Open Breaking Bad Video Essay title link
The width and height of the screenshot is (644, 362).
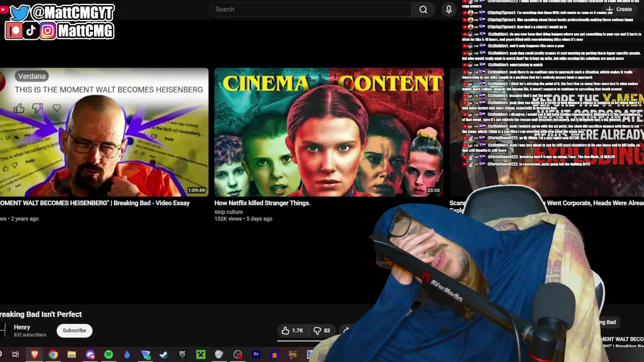click(95, 203)
